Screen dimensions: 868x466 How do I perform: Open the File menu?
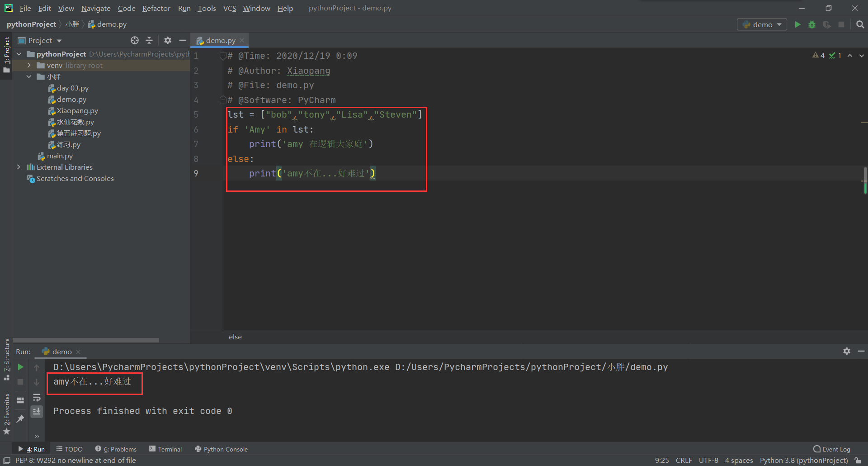click(25, 8)
